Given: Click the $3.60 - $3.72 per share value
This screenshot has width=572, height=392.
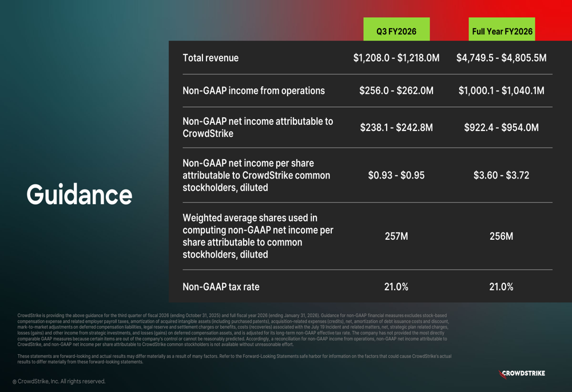Looking at the screenshot, I should pyautogui.click(x=502, y=175).
